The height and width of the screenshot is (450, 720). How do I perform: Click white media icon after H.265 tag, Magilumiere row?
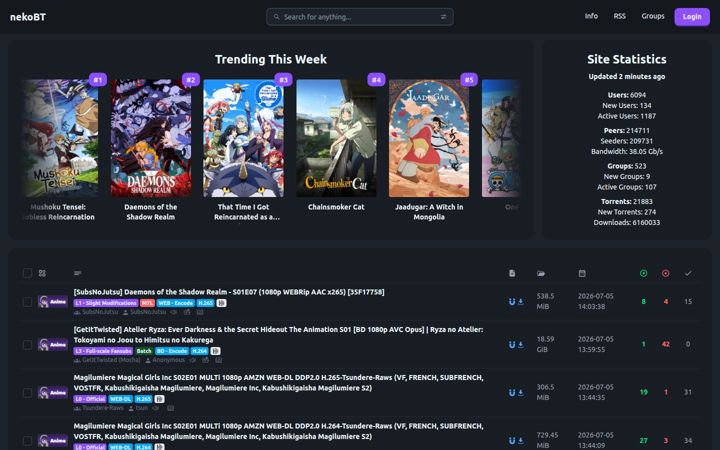point(159,399)
